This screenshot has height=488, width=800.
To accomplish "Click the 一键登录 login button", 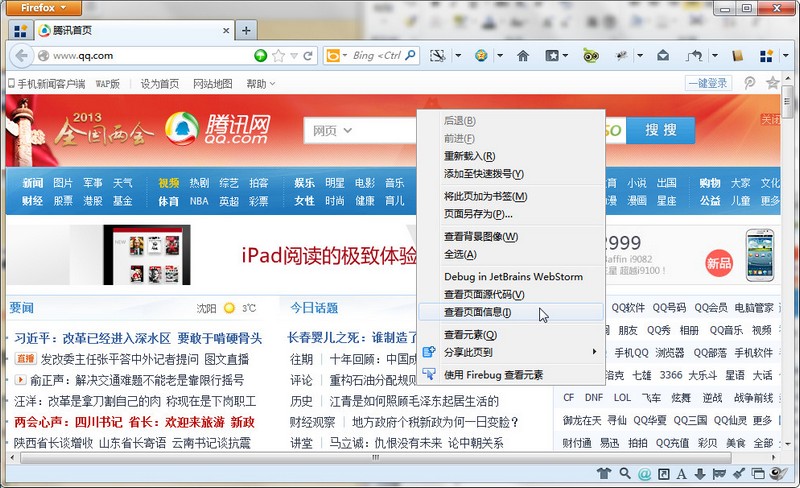I will [708, 83].
